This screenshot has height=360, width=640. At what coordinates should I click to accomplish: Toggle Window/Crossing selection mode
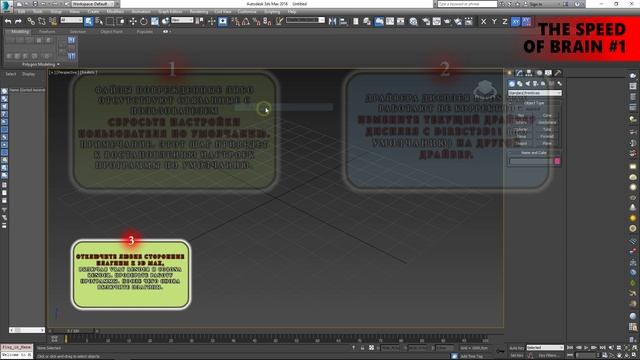[121, 21]
